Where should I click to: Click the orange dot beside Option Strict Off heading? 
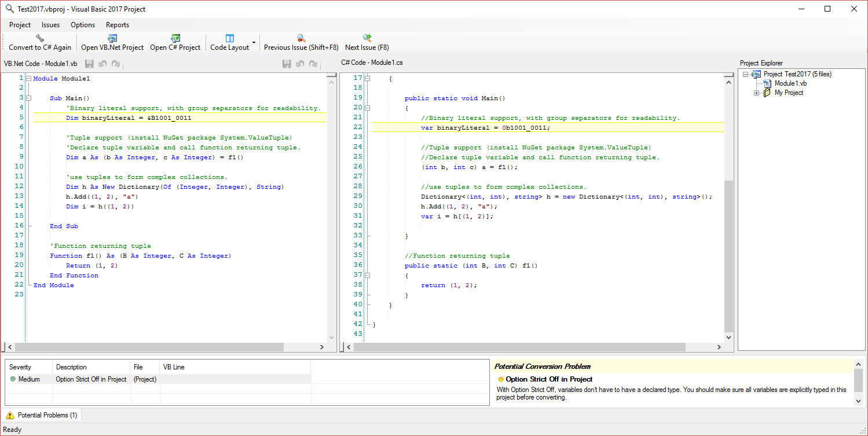[x=501, y=379]
